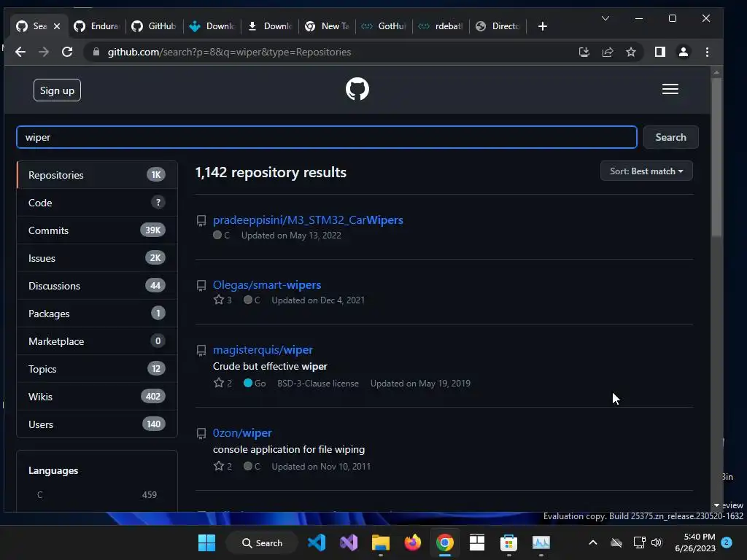Open Microsoft Store from taskbar

(x=508, y=542)
